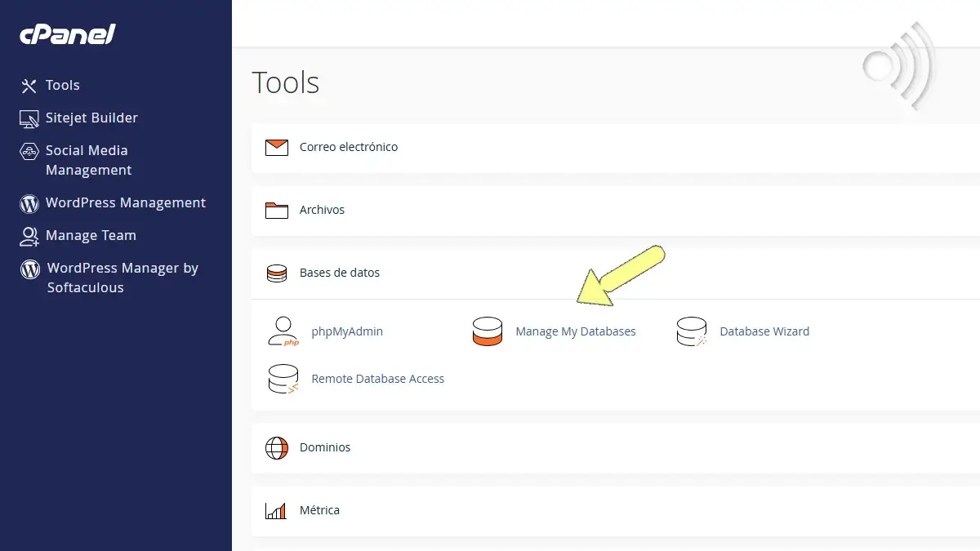This screenshot has height=551, width=980.
Task: Select the folder icon next to Archivos
Action: coord(277,210)
